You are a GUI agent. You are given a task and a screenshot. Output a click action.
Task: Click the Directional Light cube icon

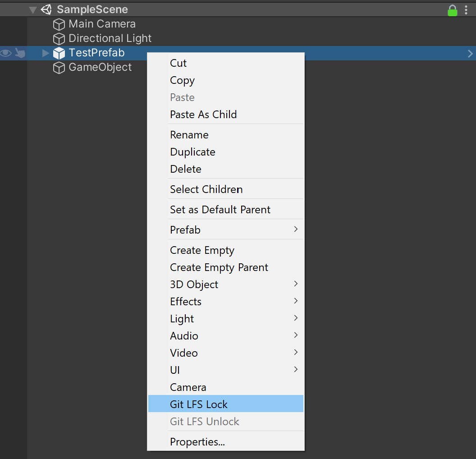(x=59, y=39)
